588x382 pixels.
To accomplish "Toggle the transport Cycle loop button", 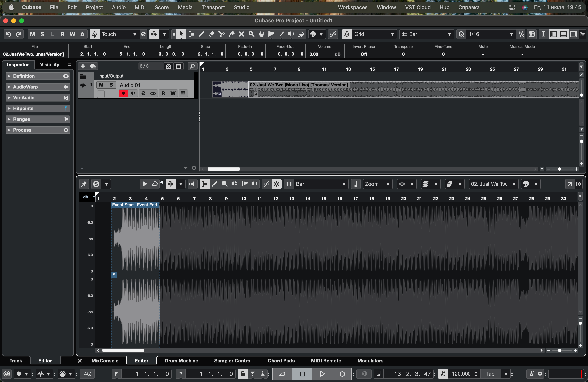I will point(282,374).
